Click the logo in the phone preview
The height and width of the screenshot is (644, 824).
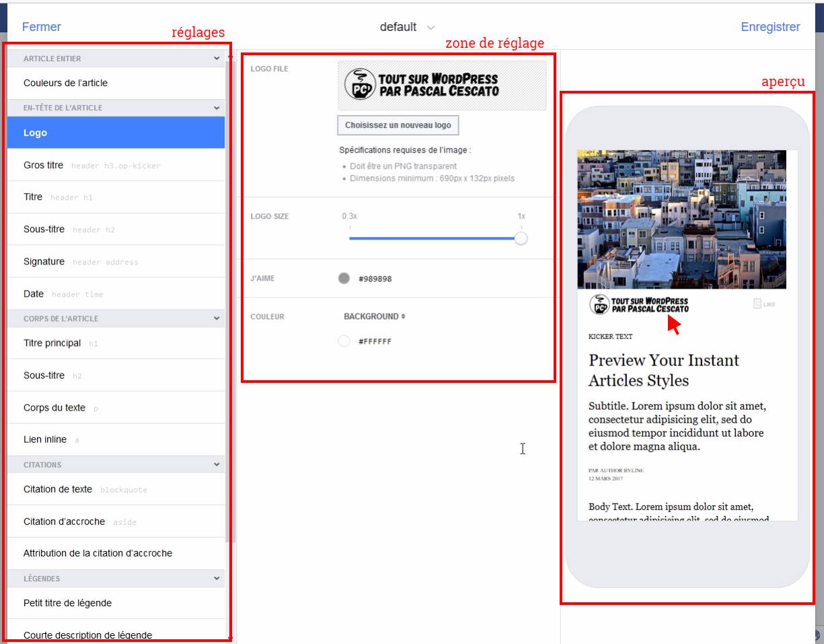tap(639, 304)
